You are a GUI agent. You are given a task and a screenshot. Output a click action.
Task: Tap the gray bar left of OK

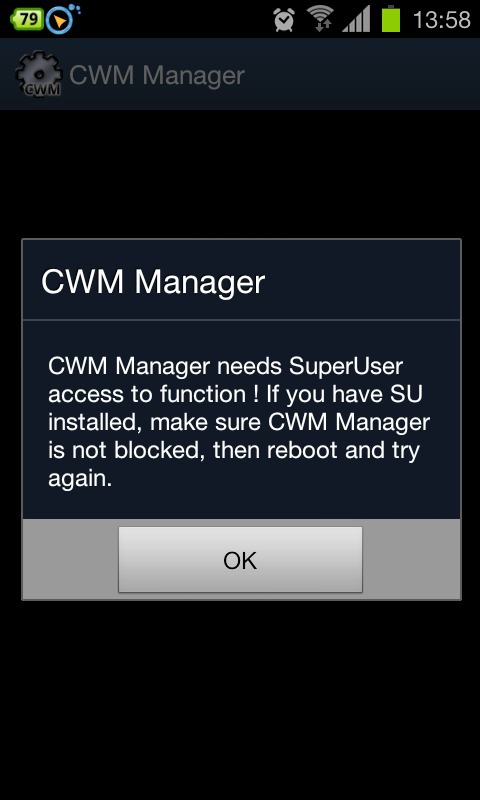pyautogui.click(x=70, y=560)
